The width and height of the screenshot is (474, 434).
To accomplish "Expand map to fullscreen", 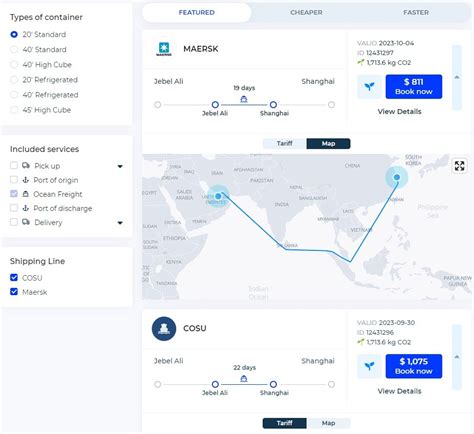I will click(x=459, y=166).
